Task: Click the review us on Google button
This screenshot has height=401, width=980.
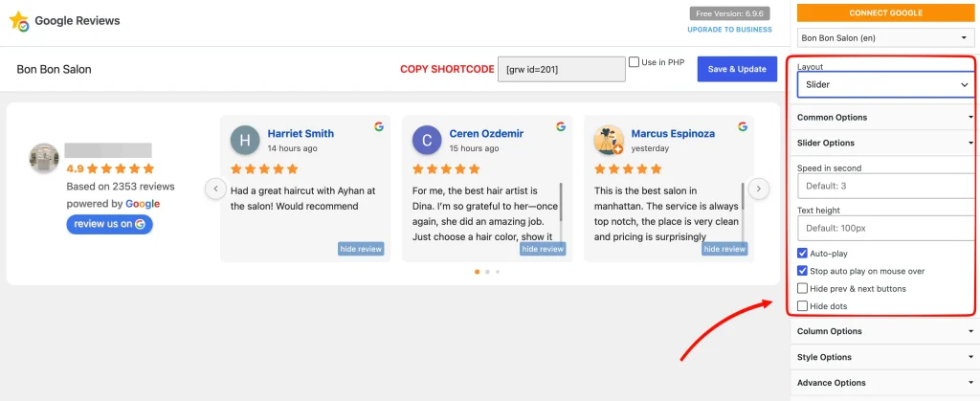Action: (109, 224)
